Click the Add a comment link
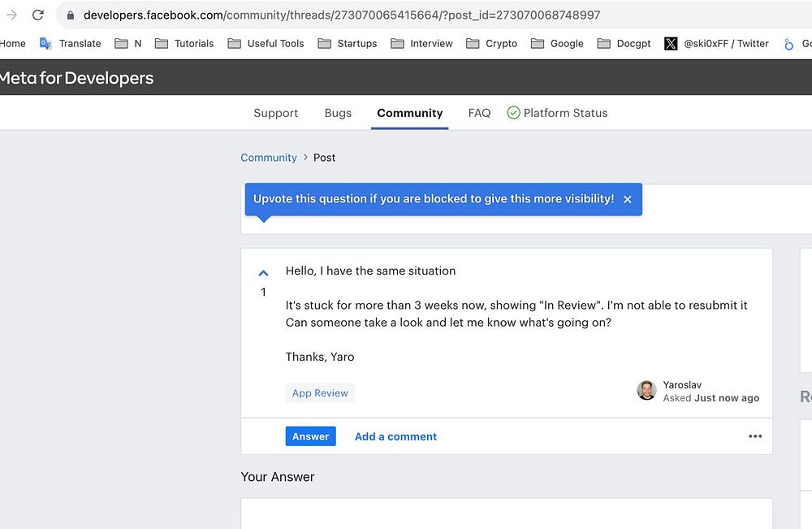This screenshot has width=812, height=529. [395, 436]
